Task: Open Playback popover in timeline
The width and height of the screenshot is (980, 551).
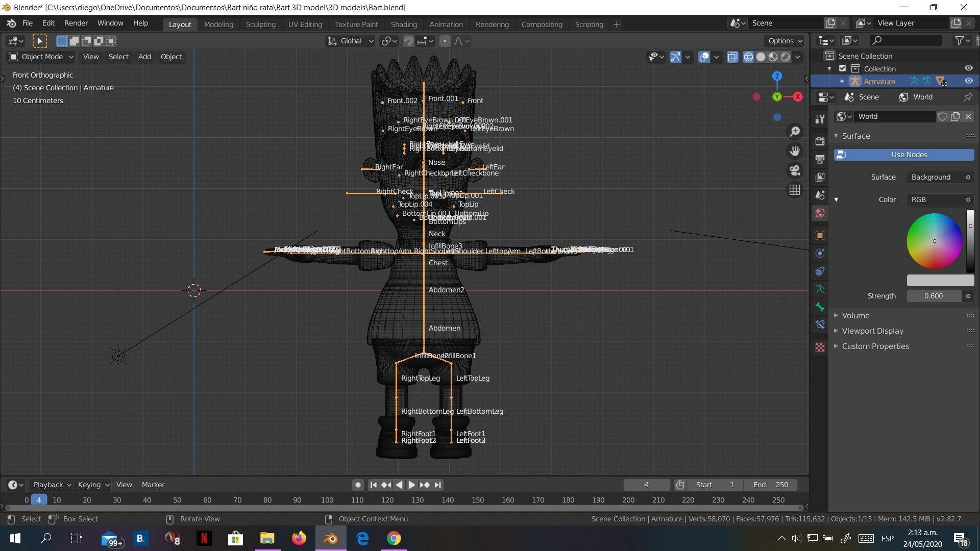Action: click(x=52, y=485)
